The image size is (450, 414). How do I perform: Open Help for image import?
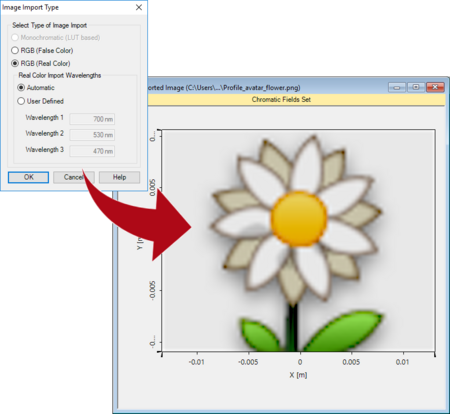119,177
